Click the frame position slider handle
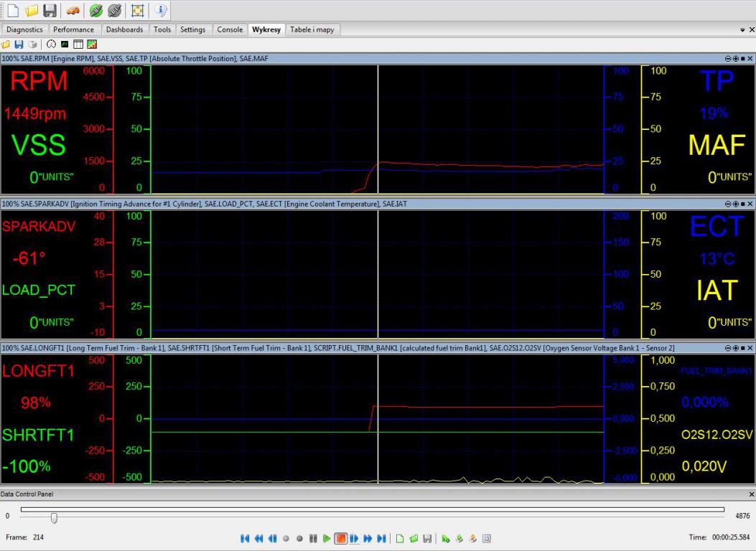Screen dimensions: 756x551 54,517
